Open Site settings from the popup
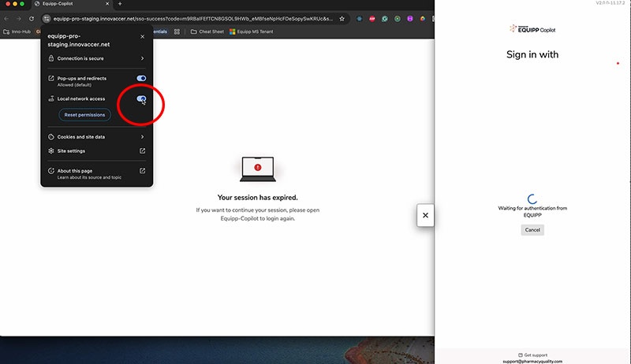Screen dimensions: 631x364 click(x=96, y=151)
